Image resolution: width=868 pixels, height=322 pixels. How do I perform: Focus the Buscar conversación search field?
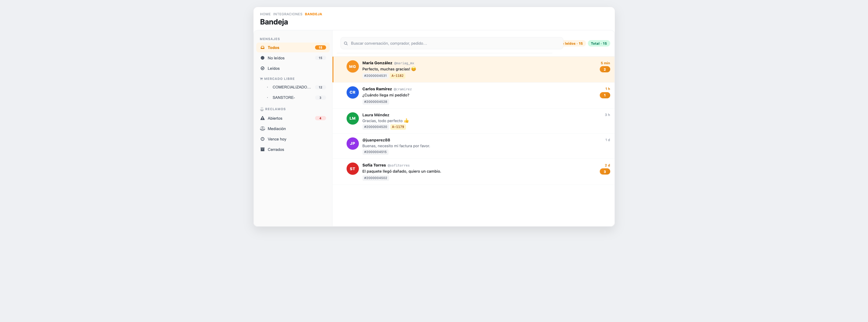tap(452, 43)
